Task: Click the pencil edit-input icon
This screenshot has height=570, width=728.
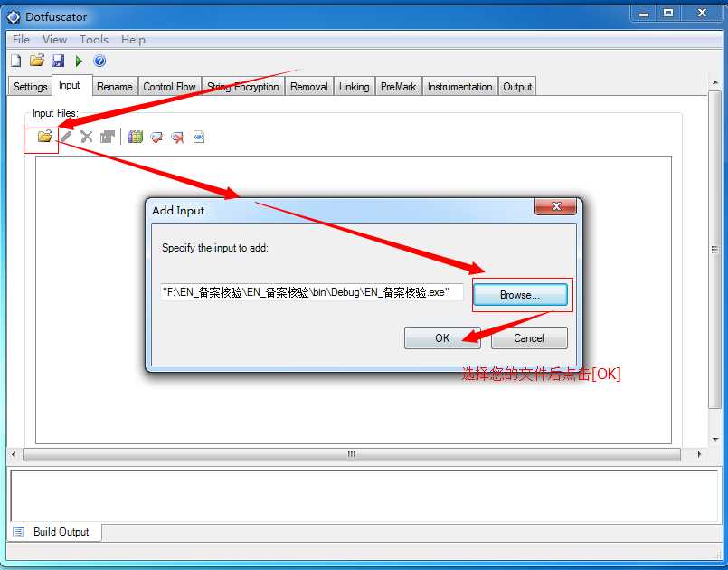Action: click(66, 137)
